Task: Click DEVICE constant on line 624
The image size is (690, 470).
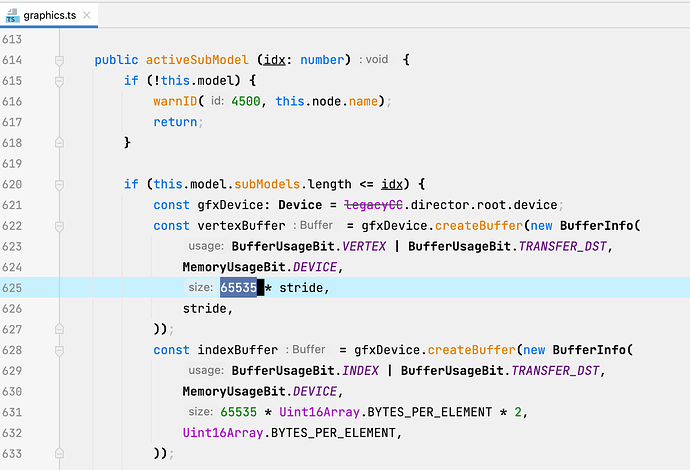Action: click(x=315, y=267)
